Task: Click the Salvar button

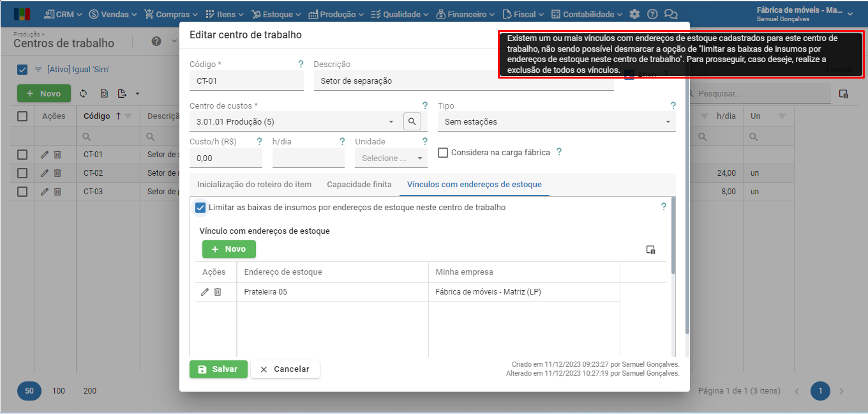Action: pyautogui.click(x=218, y=369)
